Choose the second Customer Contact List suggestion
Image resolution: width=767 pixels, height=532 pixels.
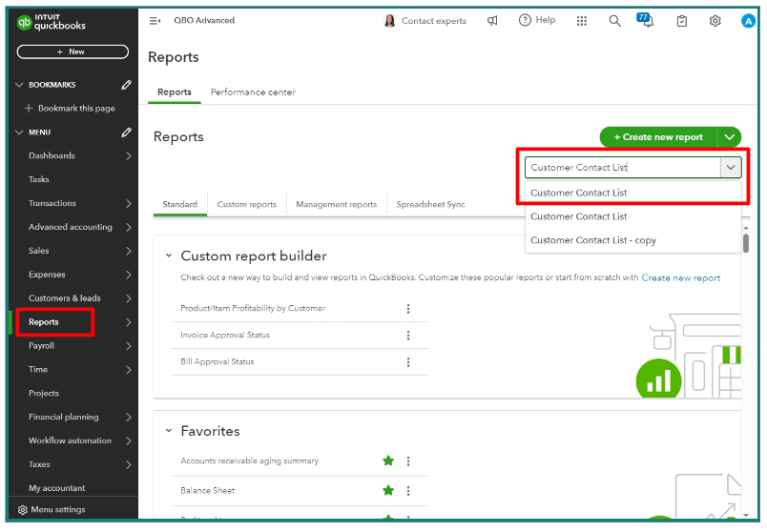coord(633,216)
